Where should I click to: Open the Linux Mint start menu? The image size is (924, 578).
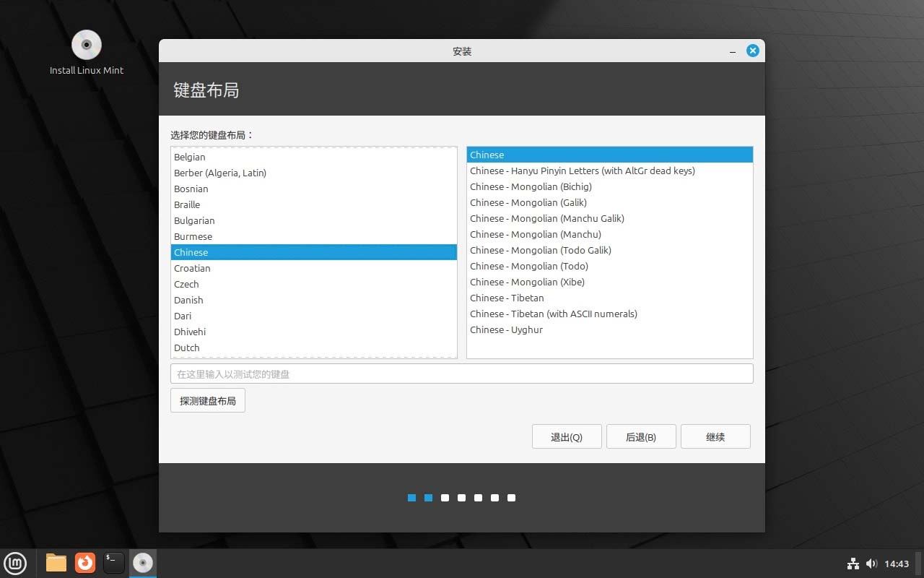[15, 563]
